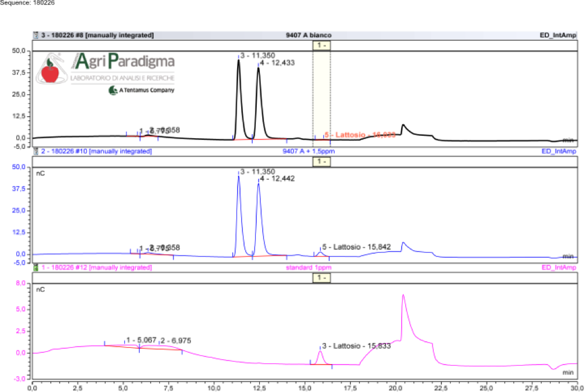Select the '1 - 180226 #12 [manually integrated]' header

pyautogui.click(x=97, y=268)
